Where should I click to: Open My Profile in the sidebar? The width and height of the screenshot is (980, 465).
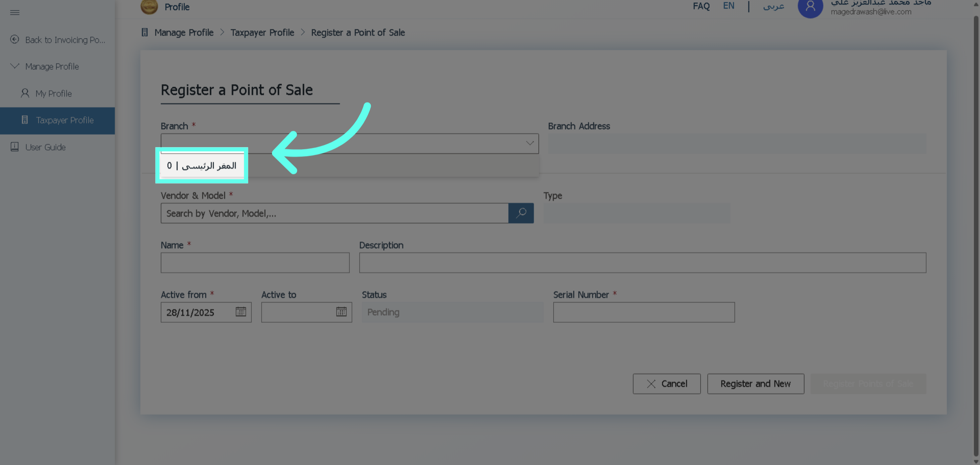(x=53, y=94)
